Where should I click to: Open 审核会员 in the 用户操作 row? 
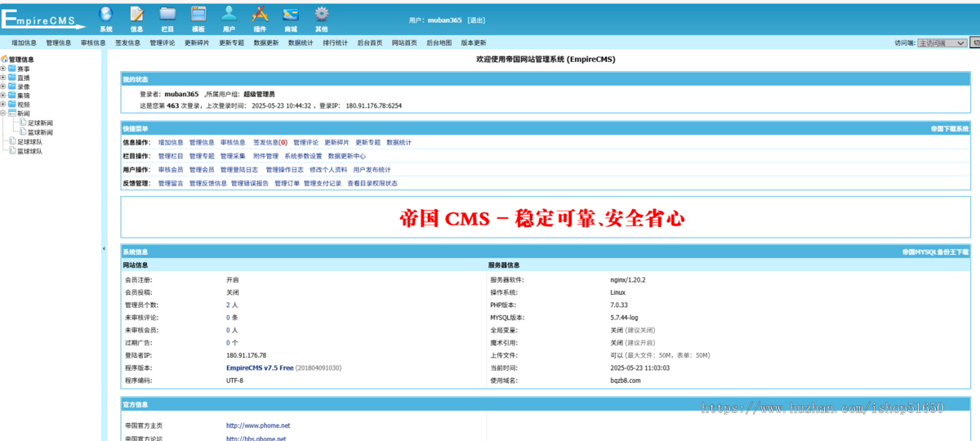(171, 170)
